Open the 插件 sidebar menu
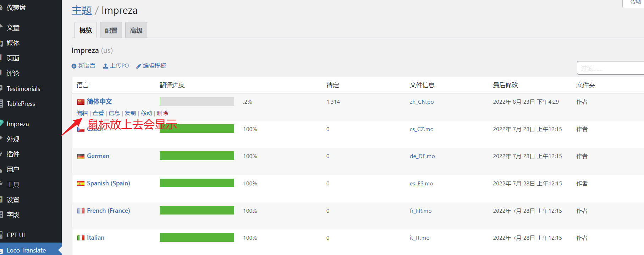The height and width of the screenshot is (255, 644). click(13, 154)
